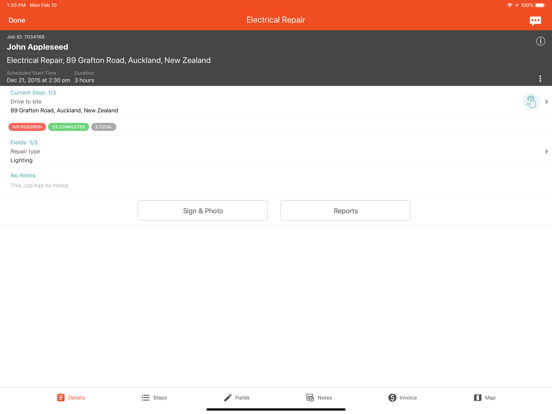Tap the red 0/0 Required badge
The width and height of the screenshot is (552, 414).
click(x=27, y=127)
